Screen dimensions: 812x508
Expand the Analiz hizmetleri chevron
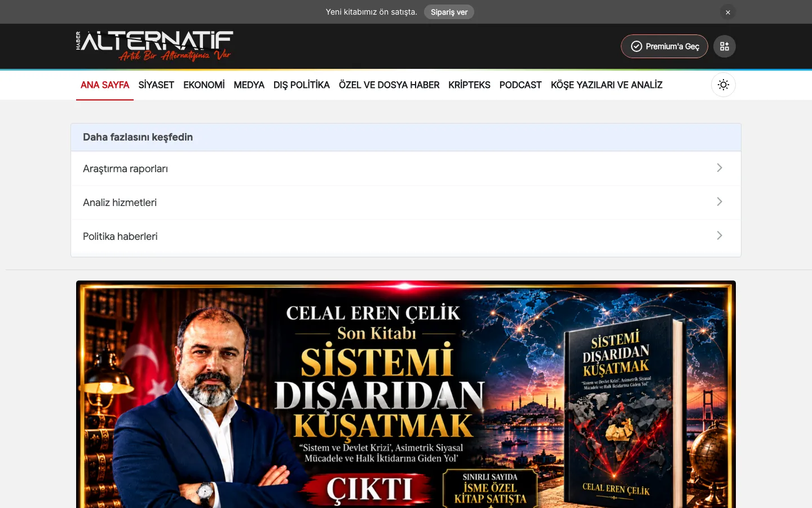(720, 202)
